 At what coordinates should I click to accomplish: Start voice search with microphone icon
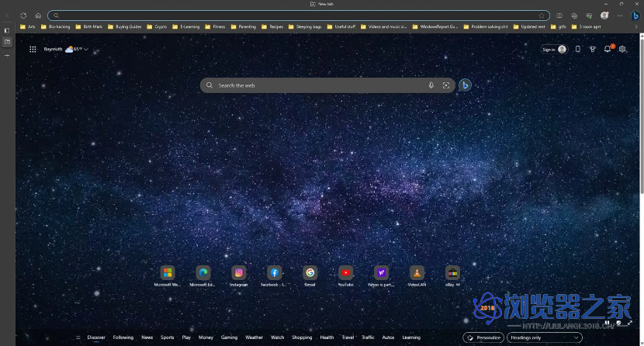(x=431, y=85)
